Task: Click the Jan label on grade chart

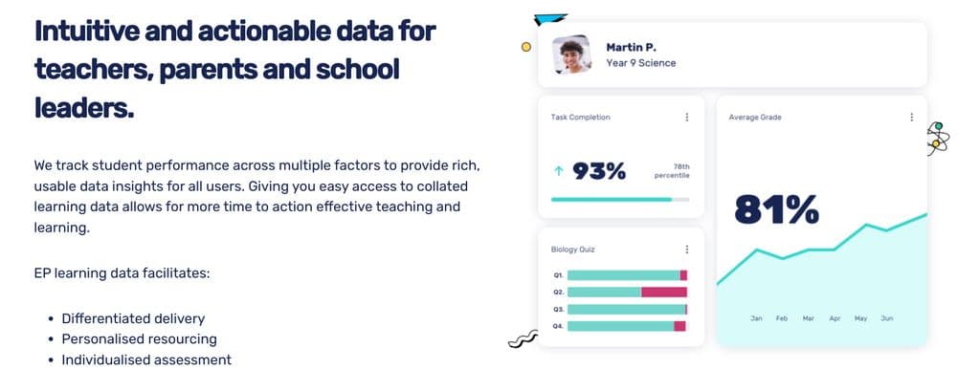Action: point(756,318)
